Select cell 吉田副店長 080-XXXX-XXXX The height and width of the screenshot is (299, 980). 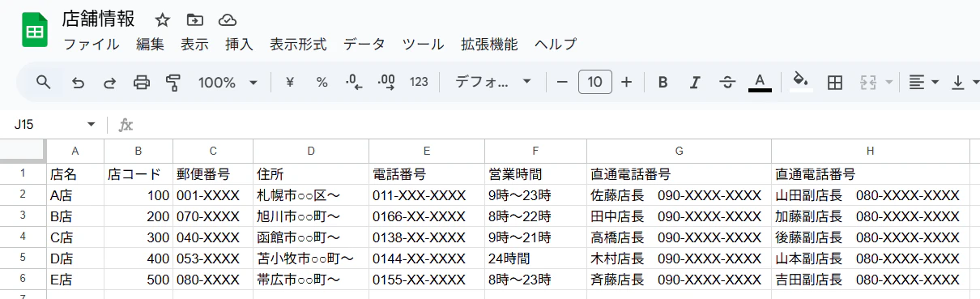871,279
